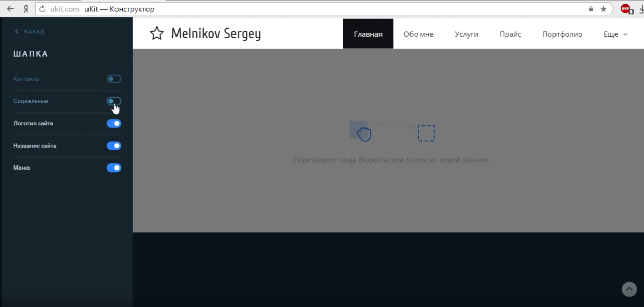Screen dimensions: 644x307
Task: Turn off the Меню toggle
Action: coord(113,168)
